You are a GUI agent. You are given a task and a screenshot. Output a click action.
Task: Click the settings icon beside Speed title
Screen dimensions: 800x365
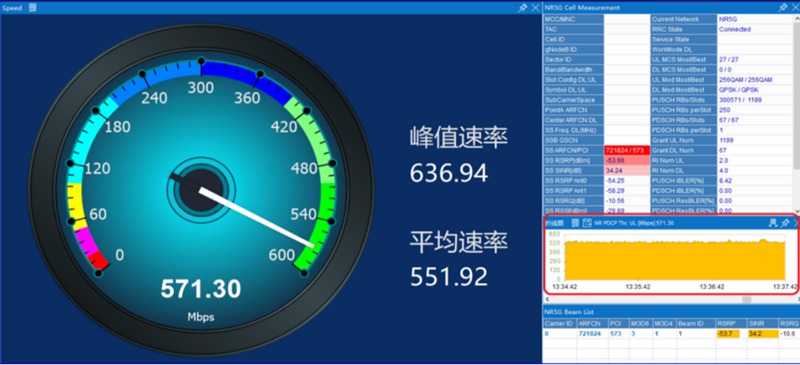(x=33, y=7)
